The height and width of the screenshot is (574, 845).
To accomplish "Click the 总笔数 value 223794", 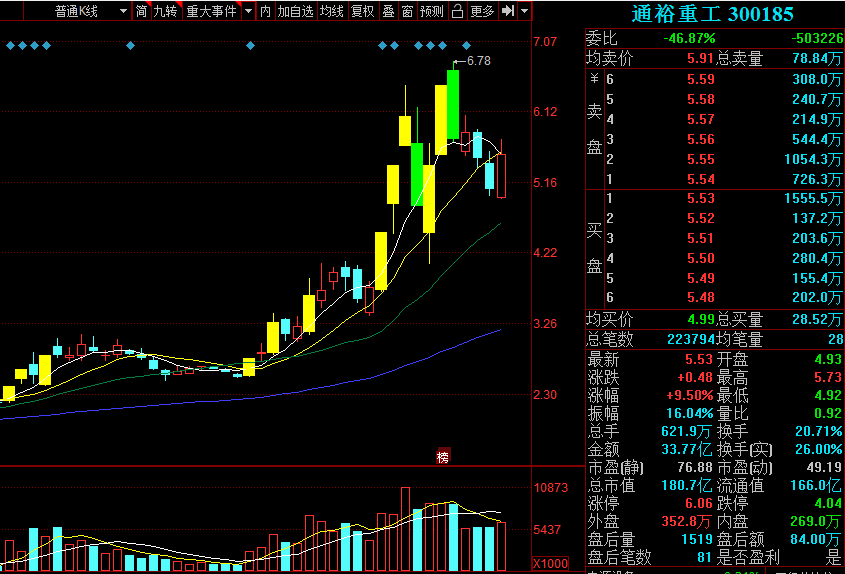I will coord(690,340).
